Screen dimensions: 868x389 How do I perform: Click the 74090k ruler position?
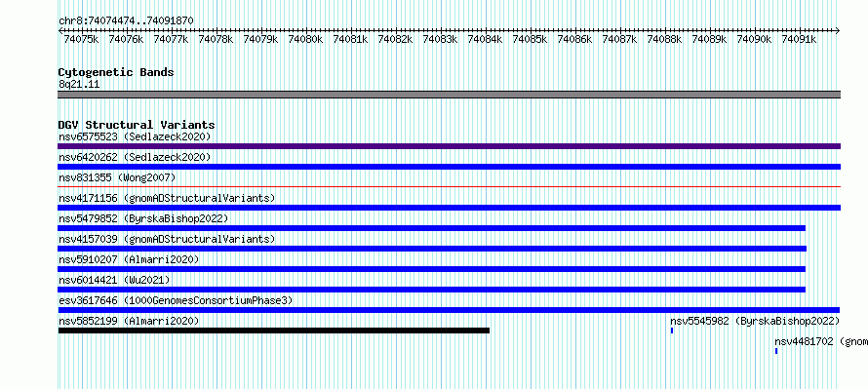point(754,39)
